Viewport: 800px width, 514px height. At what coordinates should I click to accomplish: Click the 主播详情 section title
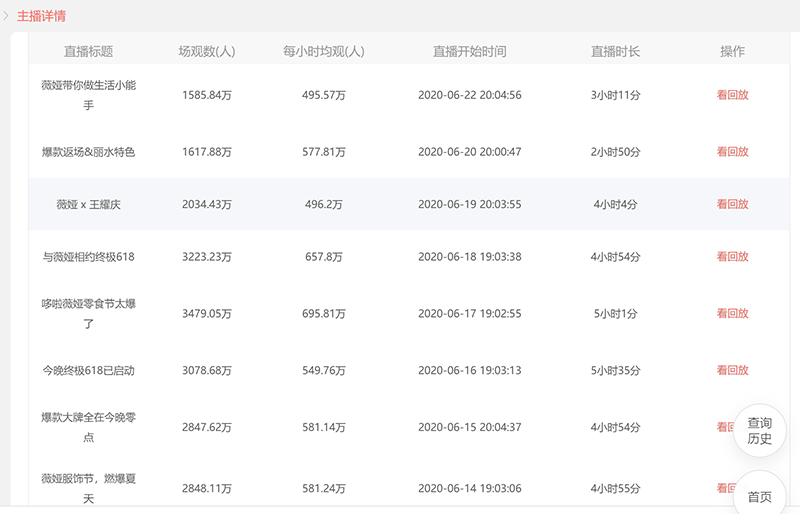click(41, 16)
